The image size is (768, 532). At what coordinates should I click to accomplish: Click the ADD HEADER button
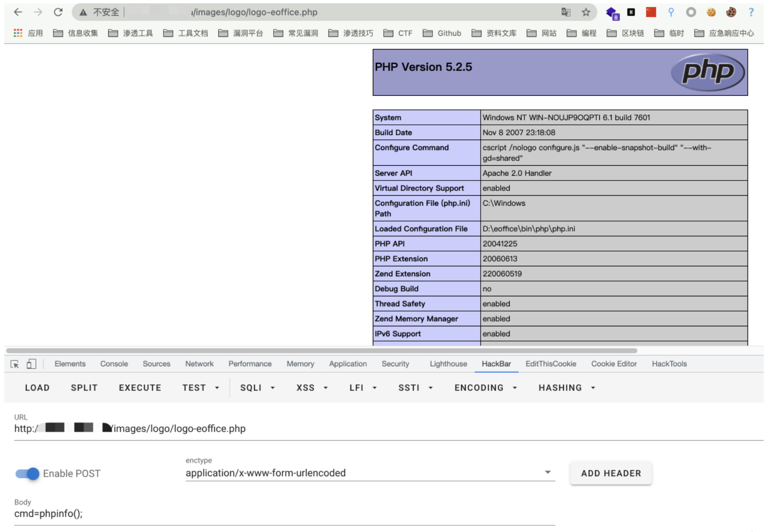coord(611,473)
